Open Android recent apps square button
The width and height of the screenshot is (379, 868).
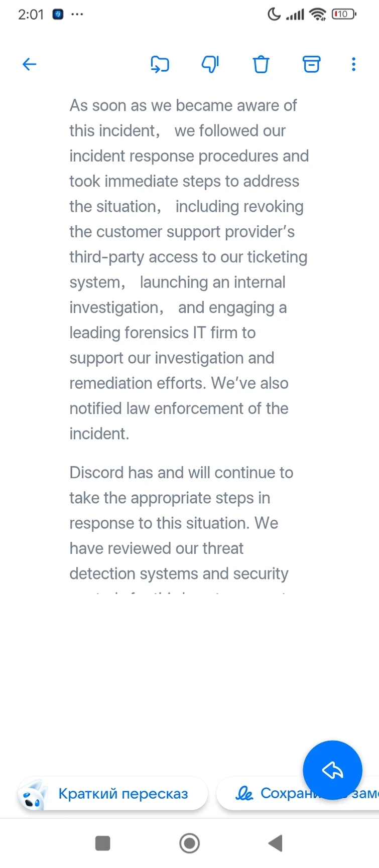[102, 843]
